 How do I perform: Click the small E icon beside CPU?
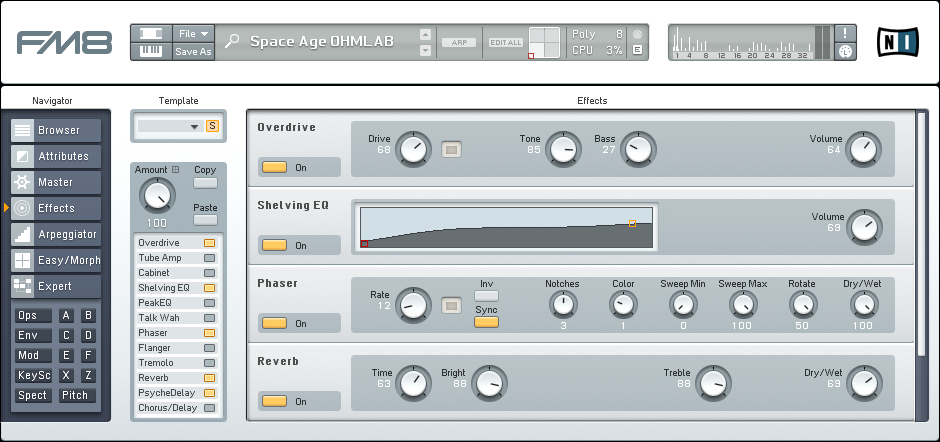[637, 50]
